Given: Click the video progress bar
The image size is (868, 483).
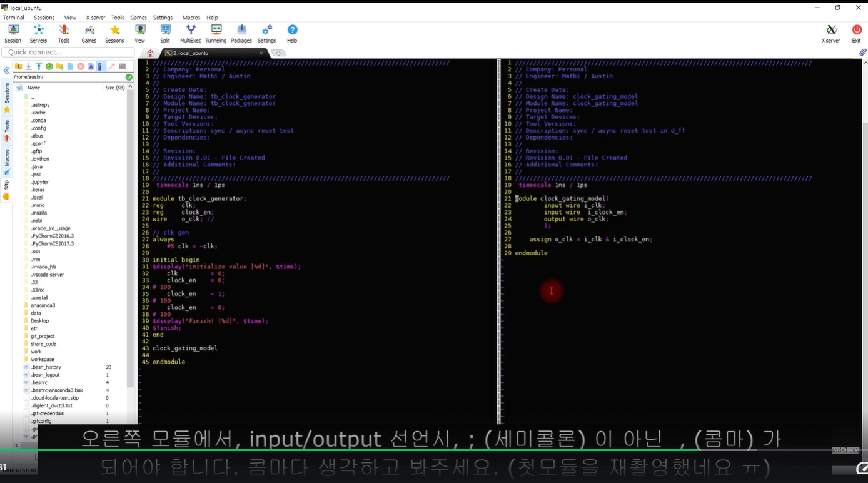Looking at the screenshot, I should pyautogui.click(x=434, y=450).
